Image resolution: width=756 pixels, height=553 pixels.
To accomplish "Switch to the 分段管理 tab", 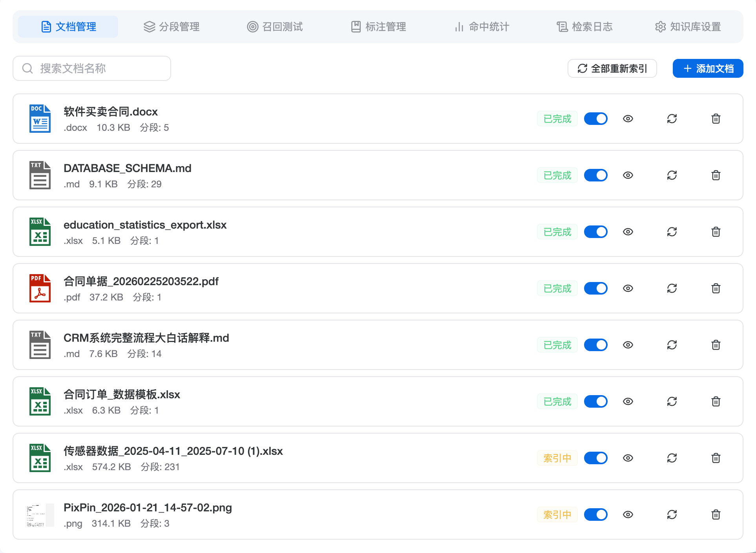I will [171, 27].
